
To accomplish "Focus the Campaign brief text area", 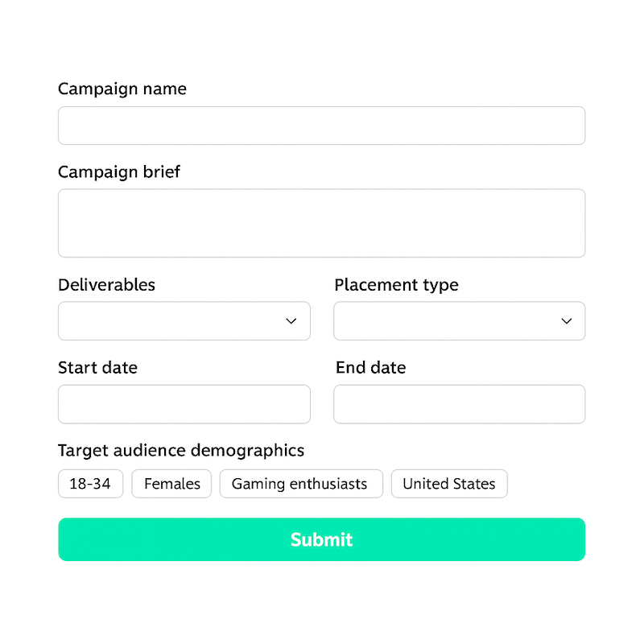I will (x=321, y=223).
